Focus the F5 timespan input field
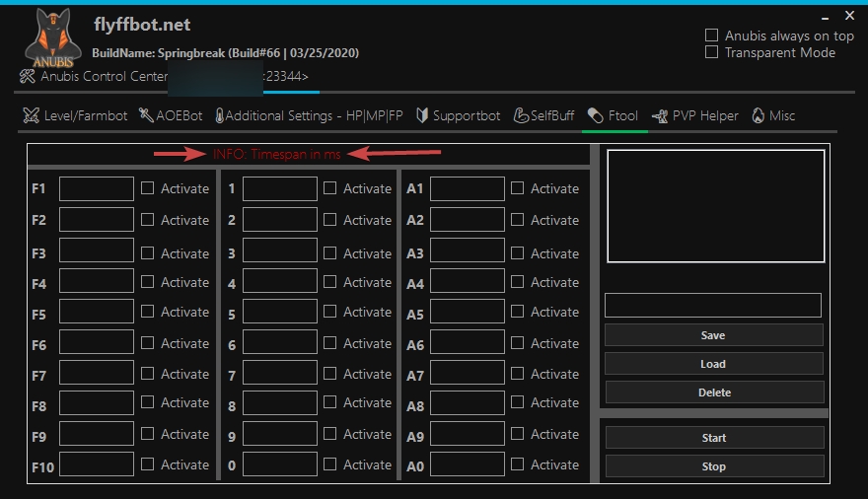The width and height of the screenshot is (868, 499). click(x=97, y=313)
